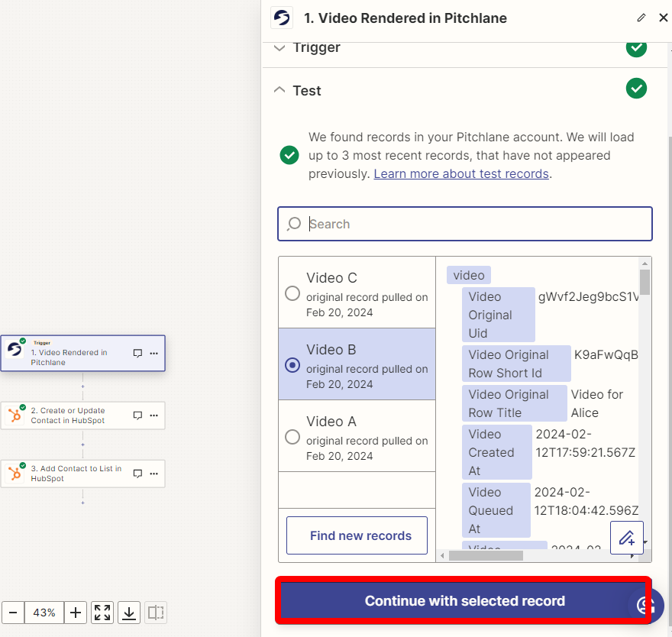Click the pencil icon to rename step
Image resolution: width=672 pixels, height=637 pixels.
click(x=641, y=18)
